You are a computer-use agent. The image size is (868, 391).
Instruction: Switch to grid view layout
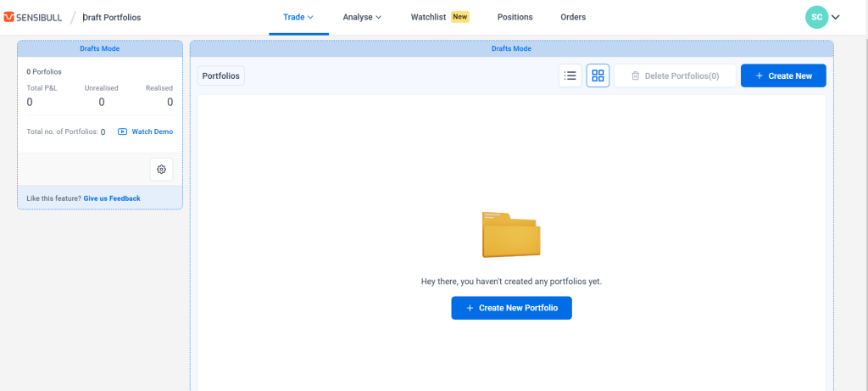coord(598,75)
